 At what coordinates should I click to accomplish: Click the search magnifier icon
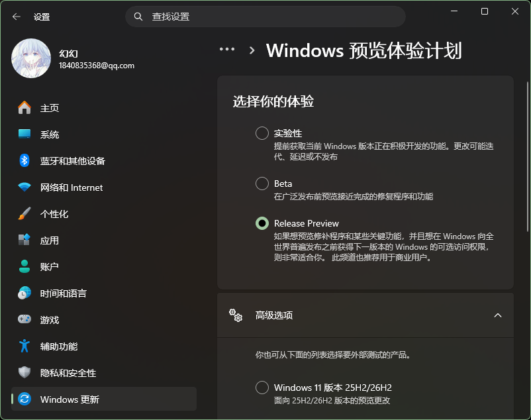point(138,17)
